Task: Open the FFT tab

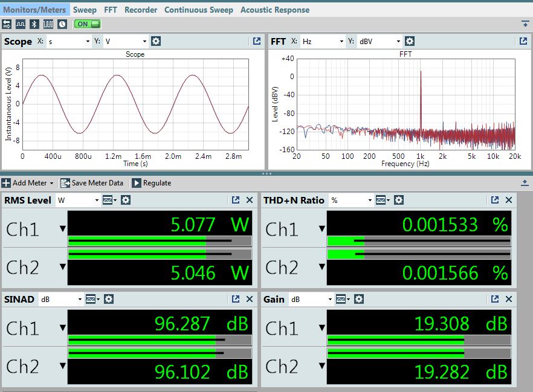Action: [111, 10]
